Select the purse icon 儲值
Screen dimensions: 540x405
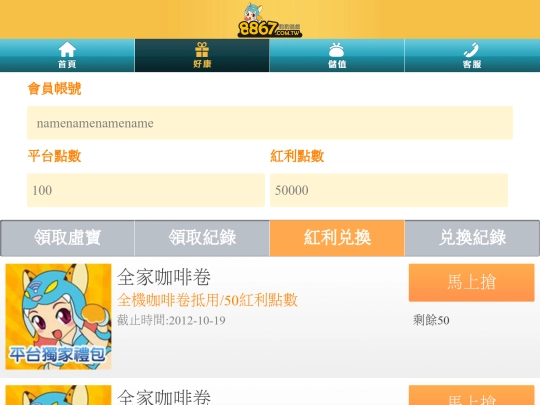(337, 55)
